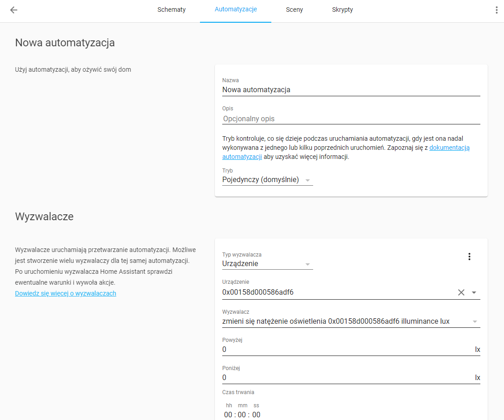Expand the Urządzenie device dropdown arrow
The height and width of the screenshot is (420, 504).
pyautogui.click(x=474, y=292)
